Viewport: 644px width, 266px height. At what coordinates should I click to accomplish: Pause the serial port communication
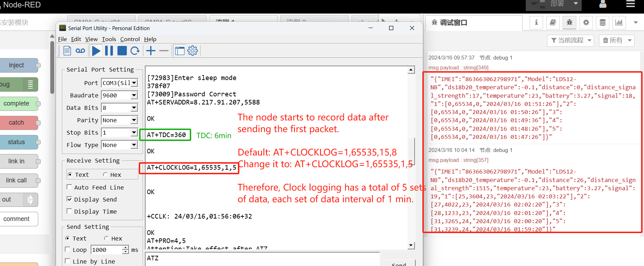[109, 51]
